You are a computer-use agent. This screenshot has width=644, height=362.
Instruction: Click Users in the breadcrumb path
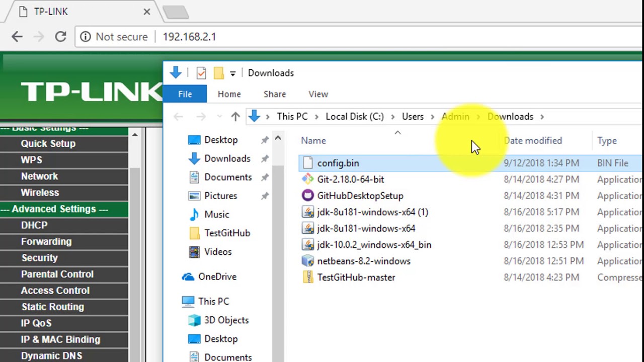pyautogui.click(x=413, y=117)
